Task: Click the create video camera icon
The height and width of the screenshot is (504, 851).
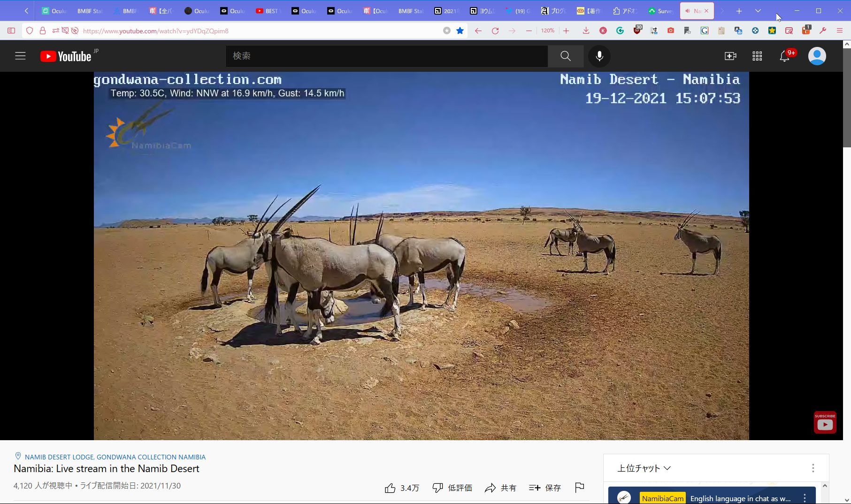Action: (x=730, y=56)
